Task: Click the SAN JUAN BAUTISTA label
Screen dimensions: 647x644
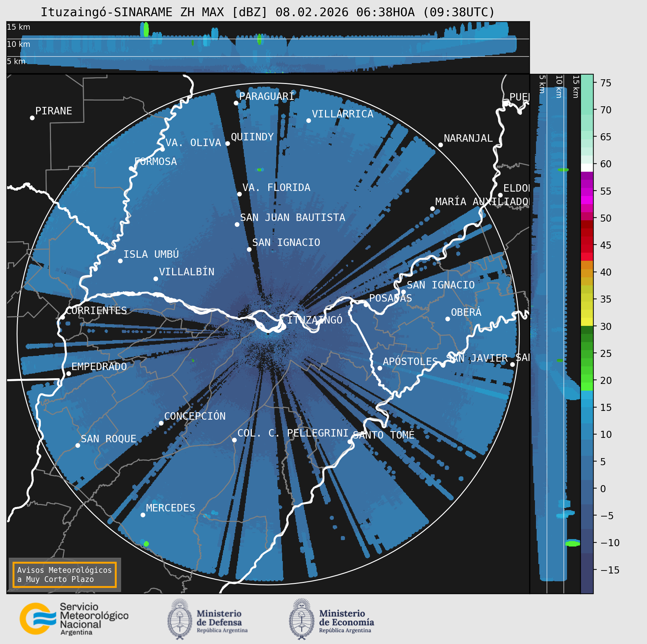Action: (293, 218)
